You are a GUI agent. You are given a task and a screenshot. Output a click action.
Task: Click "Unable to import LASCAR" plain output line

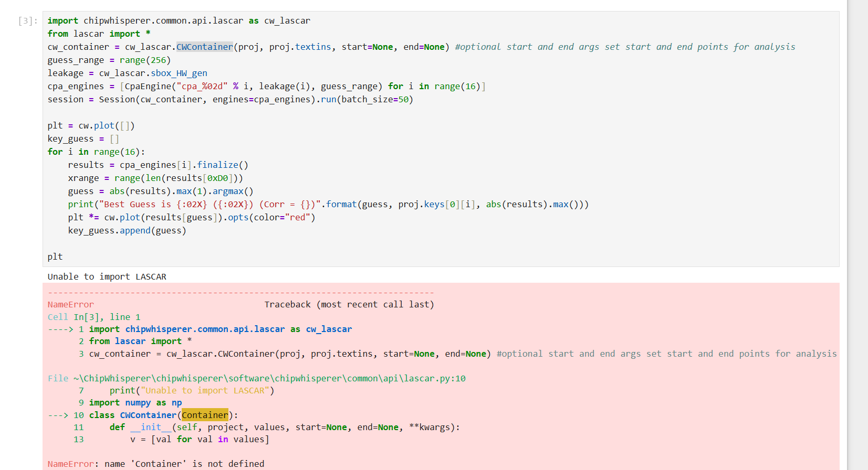coord(107,276)
